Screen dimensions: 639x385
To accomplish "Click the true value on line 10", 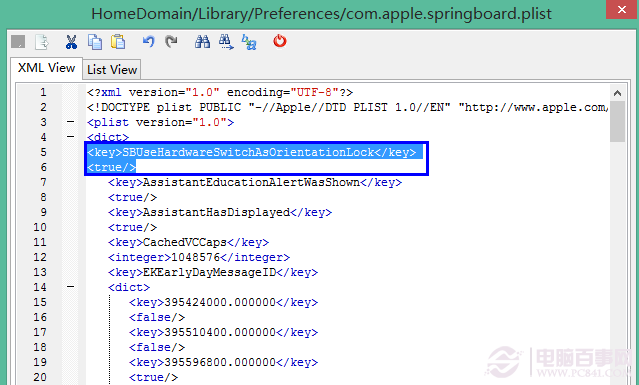I will point(132,227).
